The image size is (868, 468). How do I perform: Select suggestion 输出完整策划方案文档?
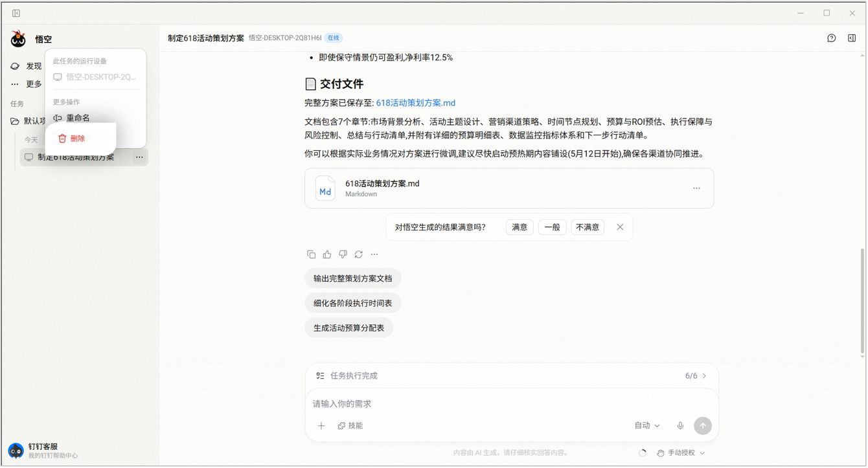[353, 278]
